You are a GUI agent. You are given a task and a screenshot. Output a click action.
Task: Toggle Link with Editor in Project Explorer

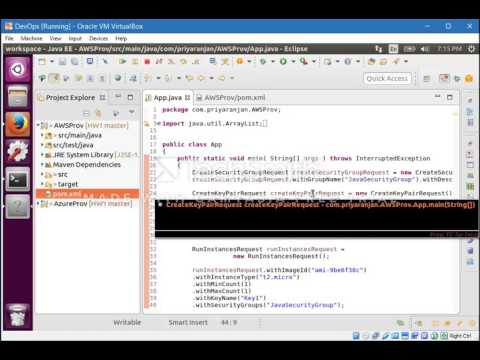(x=98, y=113)
